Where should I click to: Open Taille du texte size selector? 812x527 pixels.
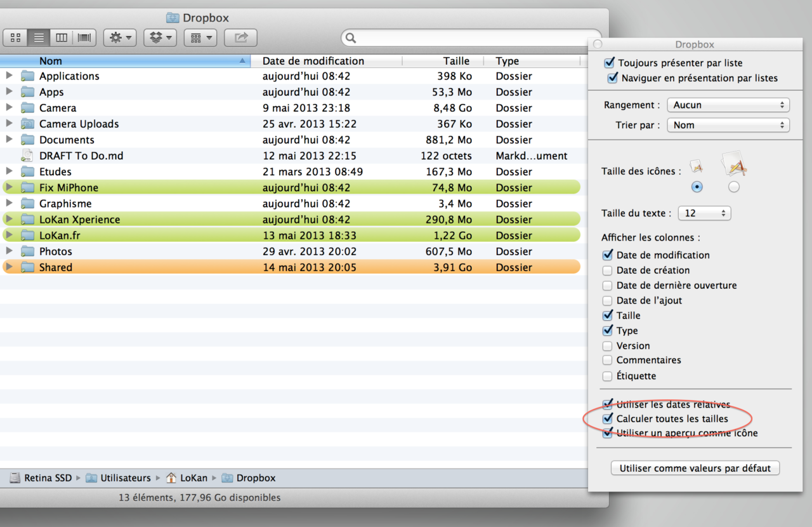pyautogui.click(x=704, y=213)
